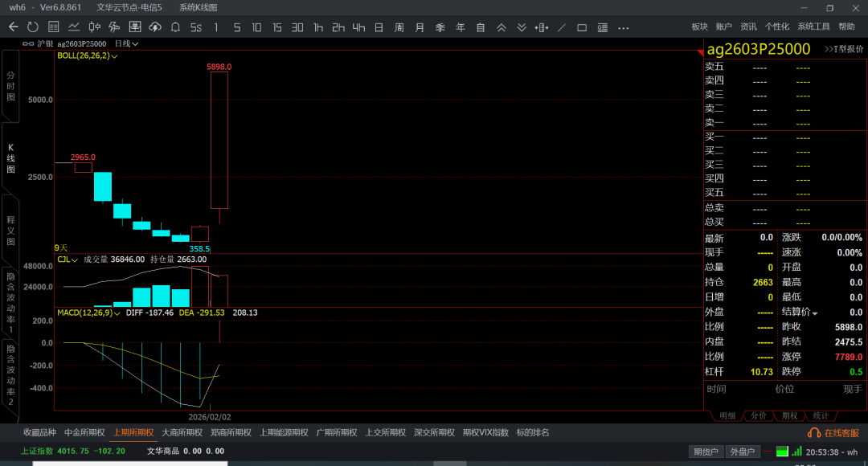Click the chain link icon beside 沪银
The height and width of the screenshot is (466, 868).
coord(28,43)
